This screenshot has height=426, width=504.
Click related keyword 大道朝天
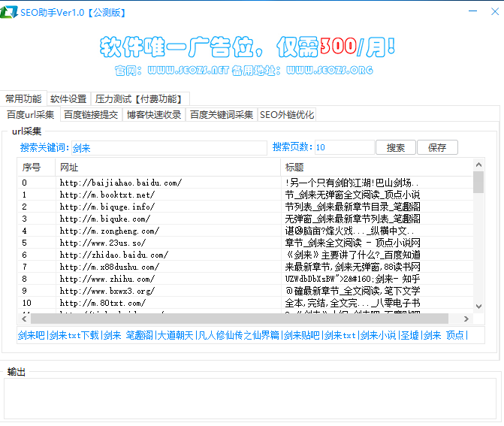click(x=175, y=335)
